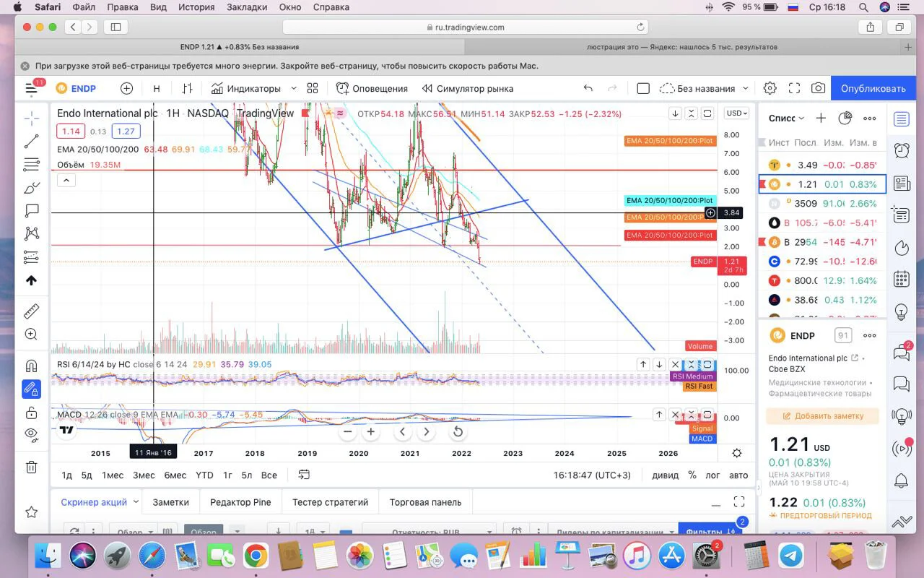Switch to the Яндекс люстрация Safari tab

tap(681, 47)
